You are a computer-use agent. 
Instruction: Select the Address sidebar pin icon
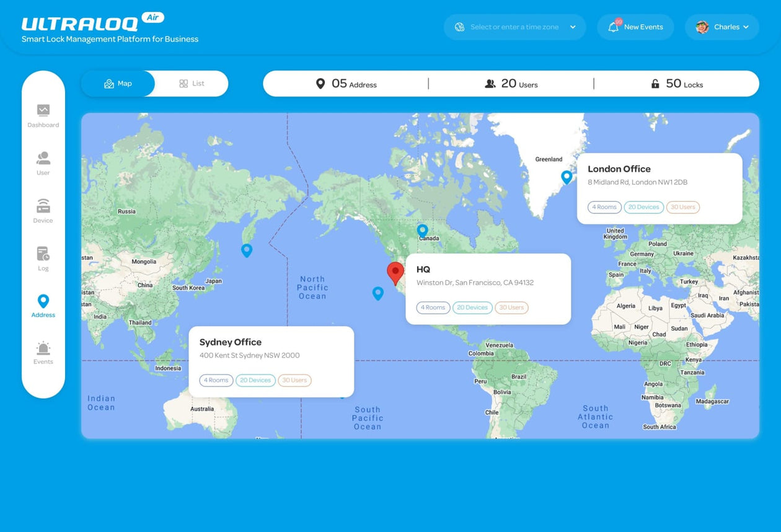pos(43,301)
